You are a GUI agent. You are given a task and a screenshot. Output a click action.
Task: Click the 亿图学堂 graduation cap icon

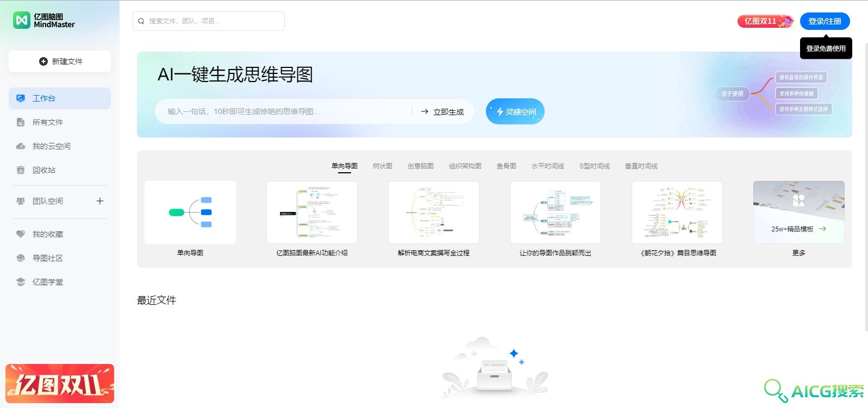[x=21, y=282]
